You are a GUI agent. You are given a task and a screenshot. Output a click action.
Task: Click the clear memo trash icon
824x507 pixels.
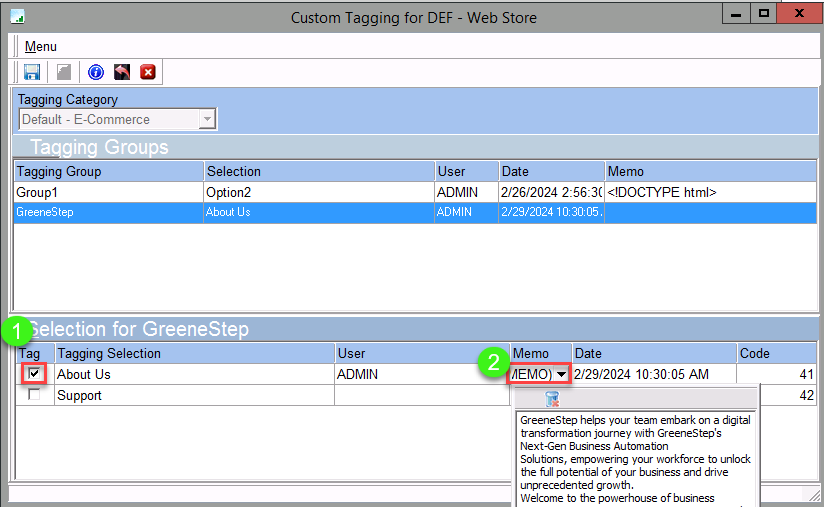tap(552, 398)
